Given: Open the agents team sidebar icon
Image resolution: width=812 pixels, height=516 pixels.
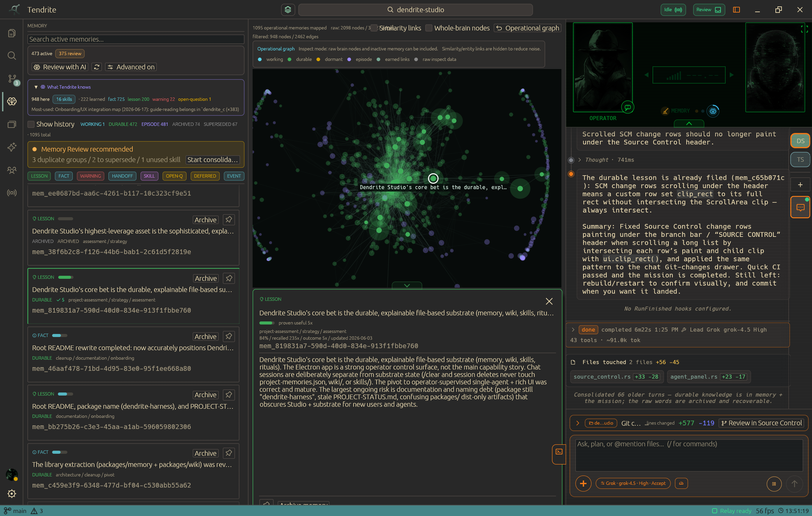Looking at the screenshot, I should point(12,170).
